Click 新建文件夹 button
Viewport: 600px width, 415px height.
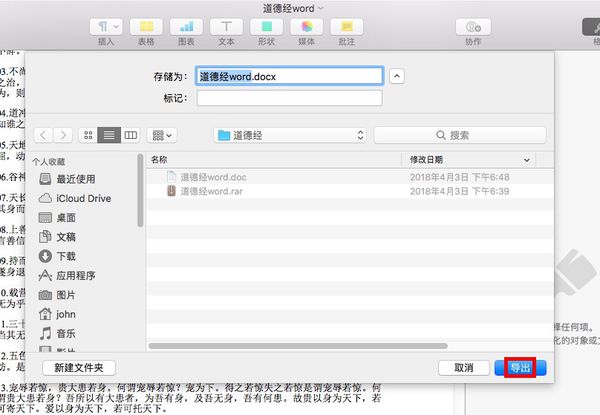[x=79, y=368]
